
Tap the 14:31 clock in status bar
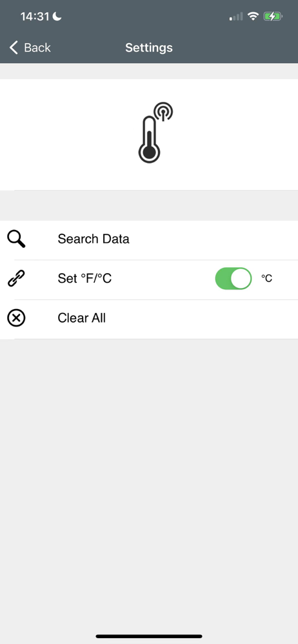pos(35,17)
